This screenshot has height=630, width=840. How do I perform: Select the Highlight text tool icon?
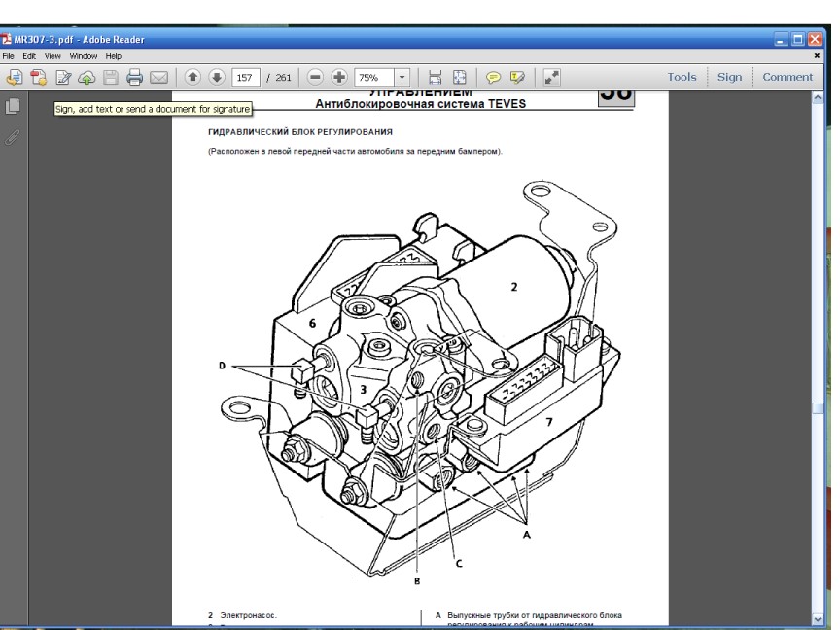517,78
